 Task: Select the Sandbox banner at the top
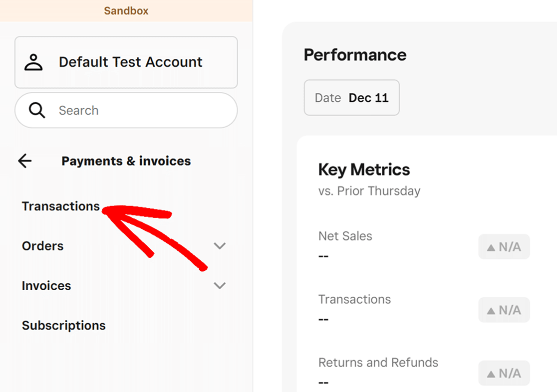126,10
